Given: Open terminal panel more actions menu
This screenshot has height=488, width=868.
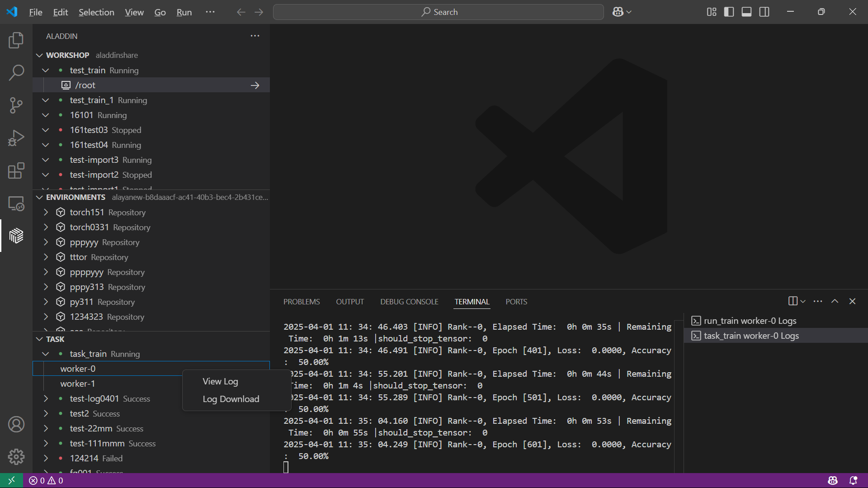Looking at the screenshot, I should click(818, 301).
